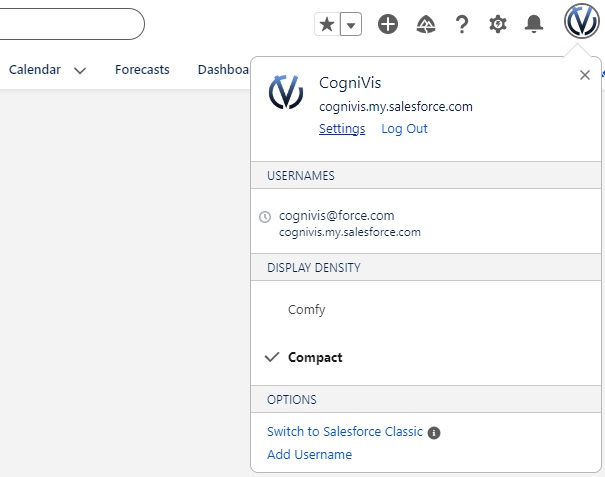This screenshot has width=605, height=477.
Task: Show notifications via the bell icon
Action: click(x=535, y=25)
